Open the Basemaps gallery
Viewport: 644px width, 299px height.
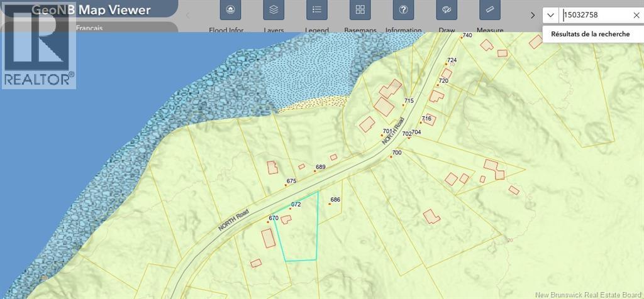point(360,10)
